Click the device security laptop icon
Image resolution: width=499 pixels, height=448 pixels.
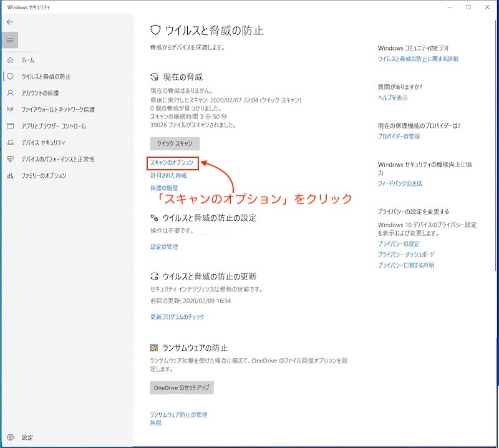11,143
